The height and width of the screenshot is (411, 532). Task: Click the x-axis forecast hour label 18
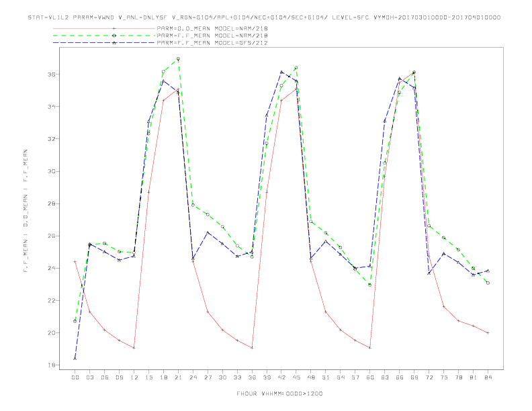[x=163, y=377]
